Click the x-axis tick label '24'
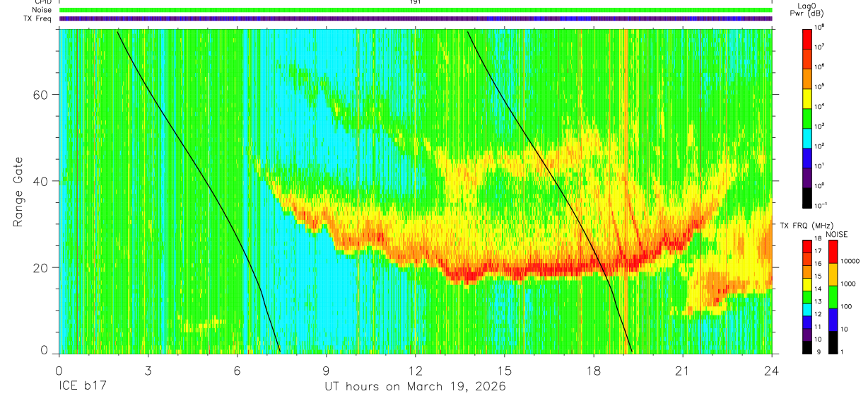 coord(772,370)
